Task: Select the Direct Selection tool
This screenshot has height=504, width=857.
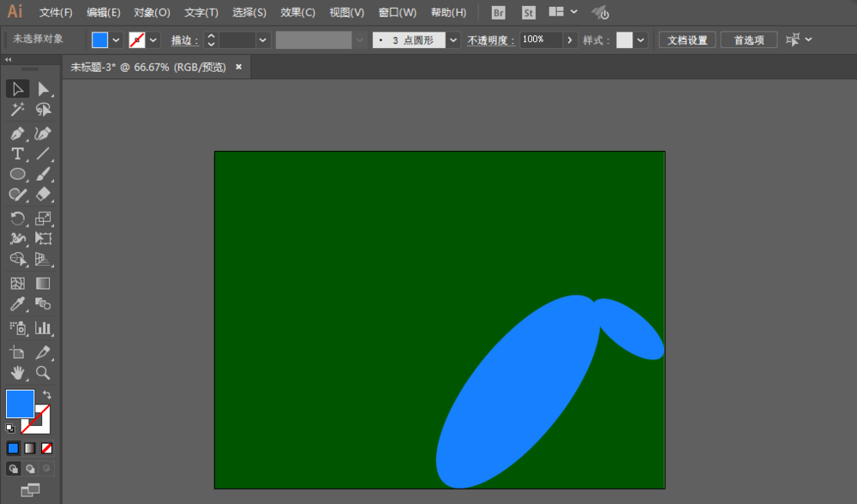Action: pyautogui.click(x=43, y=89)
